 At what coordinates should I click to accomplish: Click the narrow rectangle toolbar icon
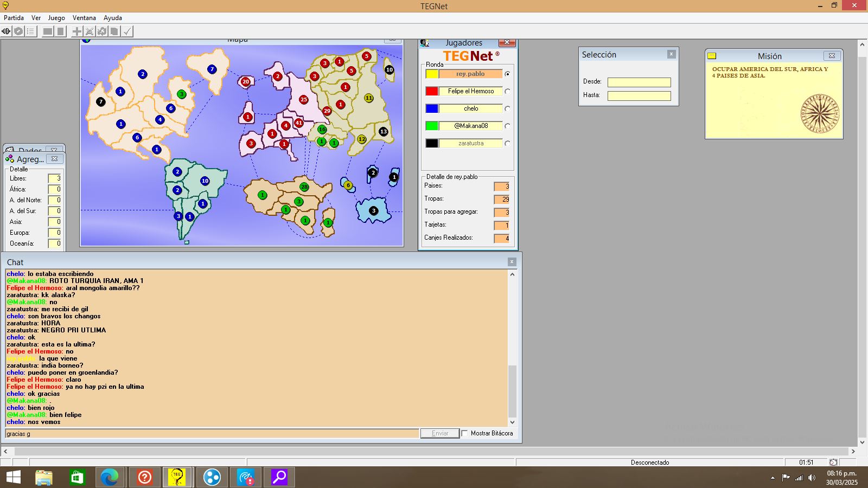[x=61, y=31]
